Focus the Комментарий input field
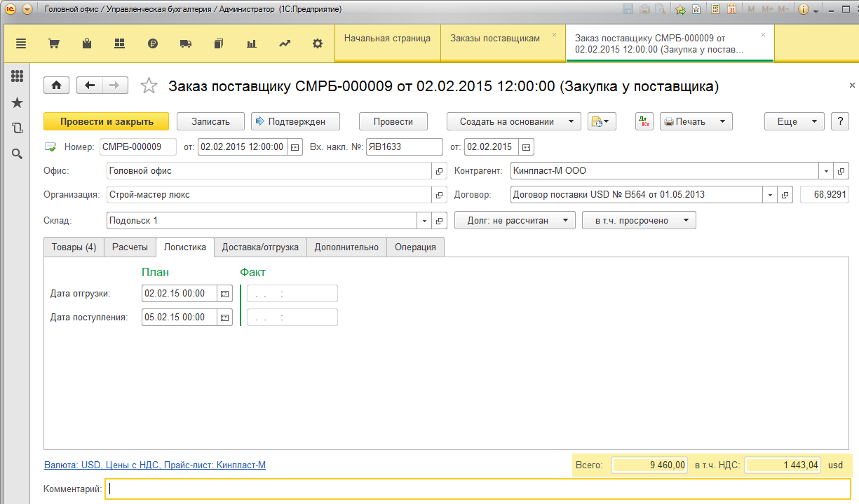The width and height of the screenshot is (859, 504). [x=478, y=489]
